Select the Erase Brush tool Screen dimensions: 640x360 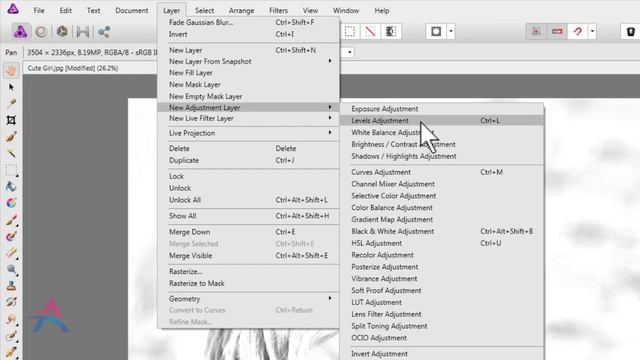[x=11, y=253]
